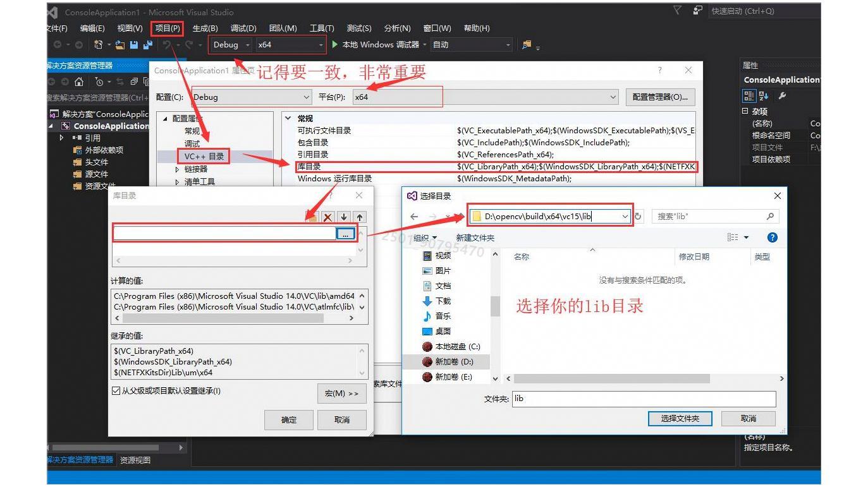This screenshot has width=868, height=487.
Task: Click the New Project toolbar icon
Action: click(x=99, y=45)
